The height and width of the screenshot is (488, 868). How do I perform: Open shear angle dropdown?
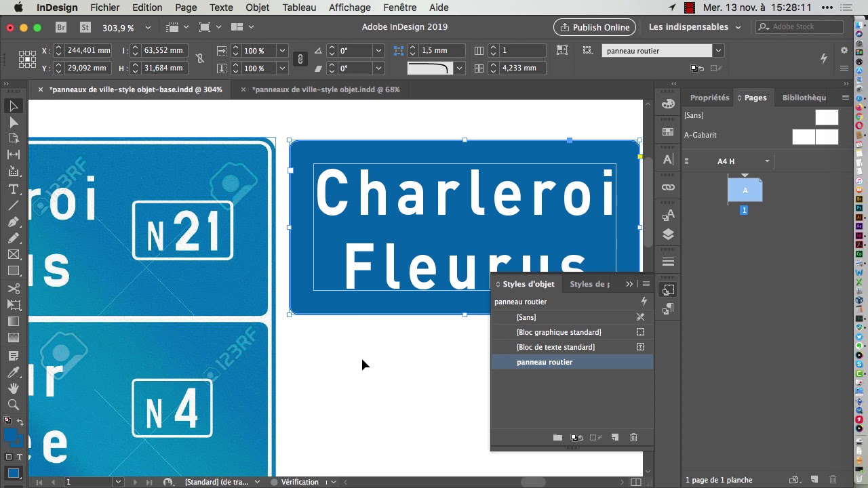(x=379, y=68)
